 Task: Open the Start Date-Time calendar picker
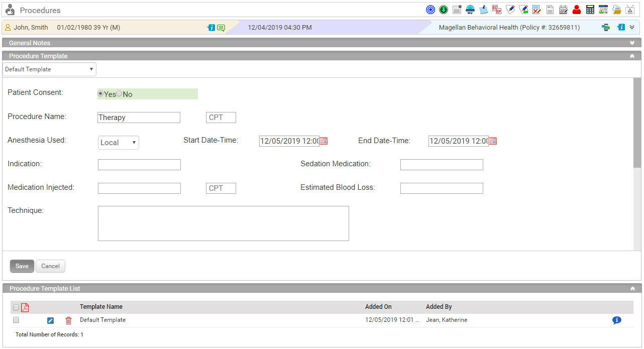pos(324,141)
